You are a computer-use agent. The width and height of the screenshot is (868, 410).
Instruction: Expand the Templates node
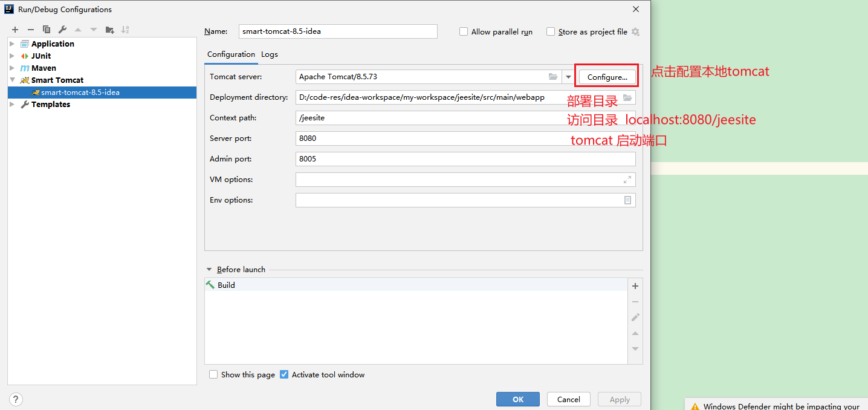coord(12,104)
